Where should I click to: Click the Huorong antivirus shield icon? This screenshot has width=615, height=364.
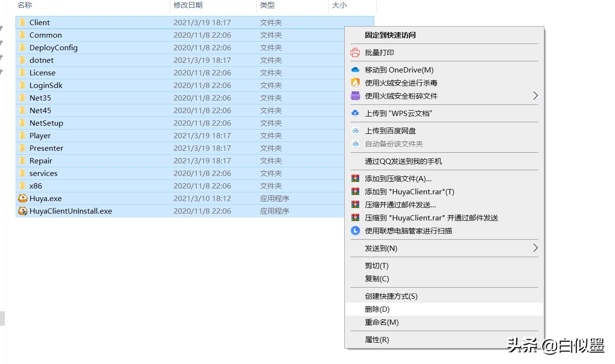[x=354, y=83]
